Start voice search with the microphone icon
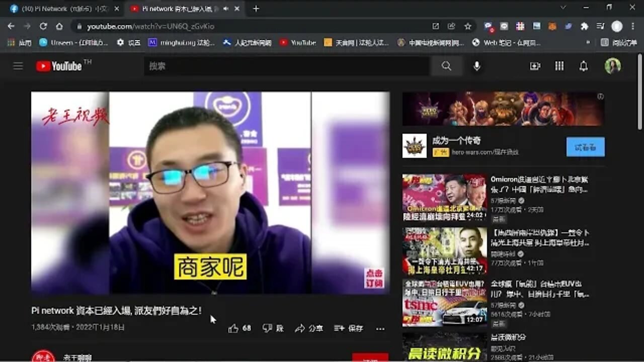The width and height of the screenshot is (644, 362). click(476, 66)
